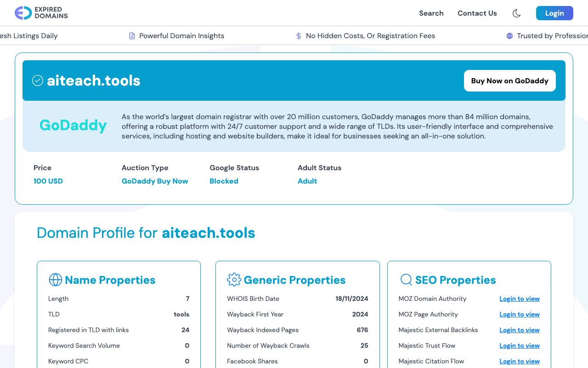588x368 pixels.
Task: Click the SEO Properties magnifier icon
Action: tap(406, 280)
